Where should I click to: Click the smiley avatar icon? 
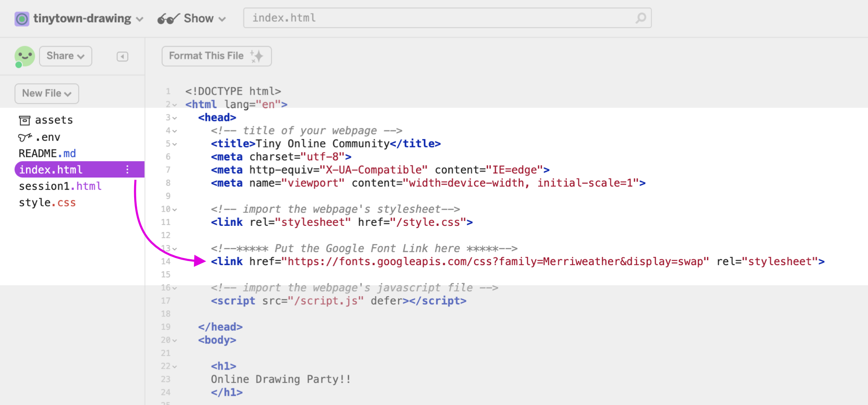pyautogui.click(x=25, y=56)
